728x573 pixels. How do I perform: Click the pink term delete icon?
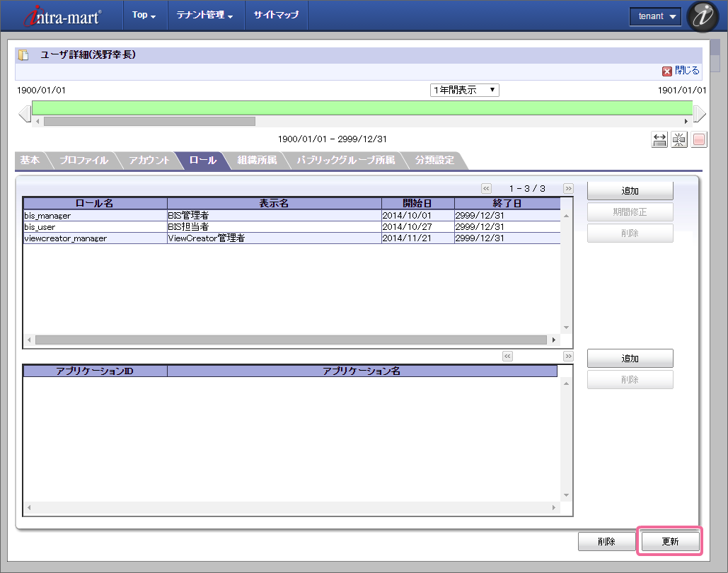point(699,139)
